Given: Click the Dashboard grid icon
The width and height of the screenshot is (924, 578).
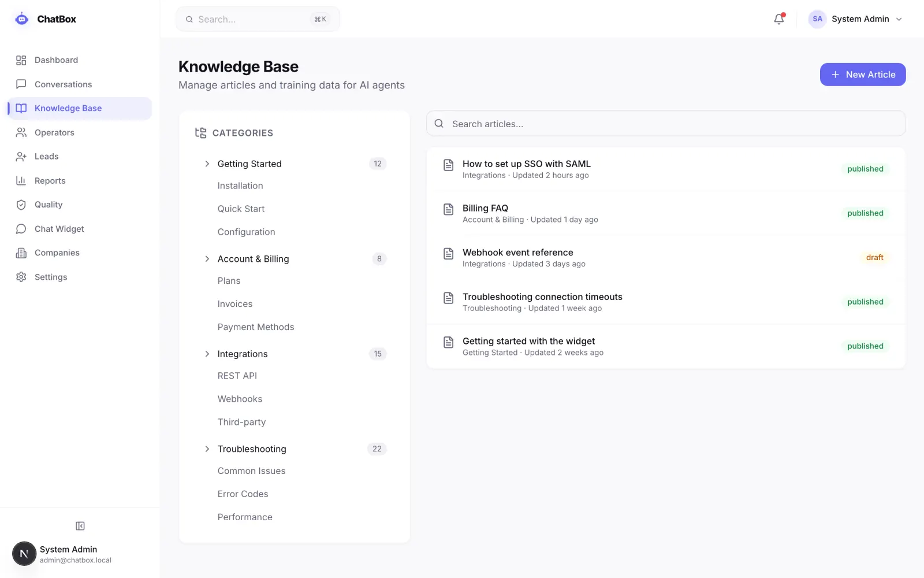Looking at the screenshot, I should (21, 60).
